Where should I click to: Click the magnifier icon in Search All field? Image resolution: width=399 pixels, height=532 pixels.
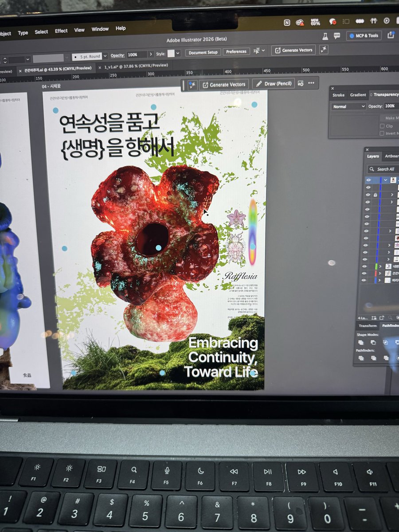[372, 169]
